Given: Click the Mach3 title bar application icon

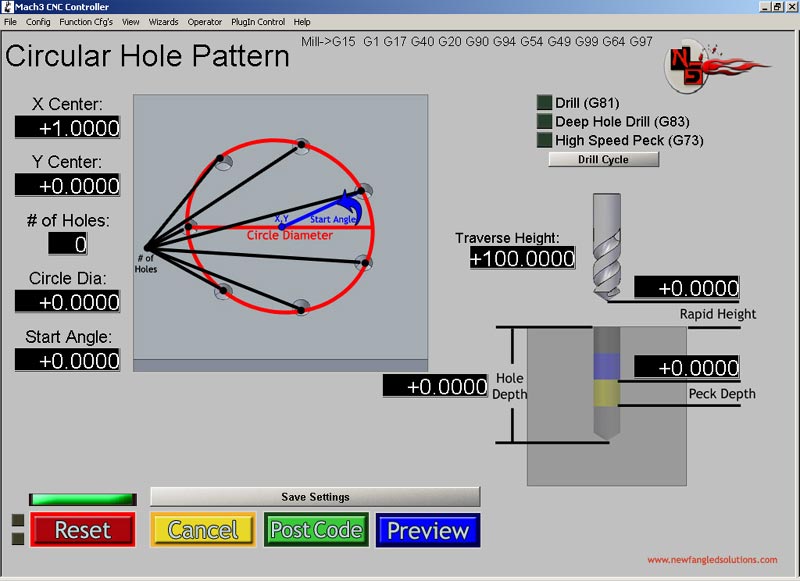Looking at the screenshot, I should click(x=8, y=7).
